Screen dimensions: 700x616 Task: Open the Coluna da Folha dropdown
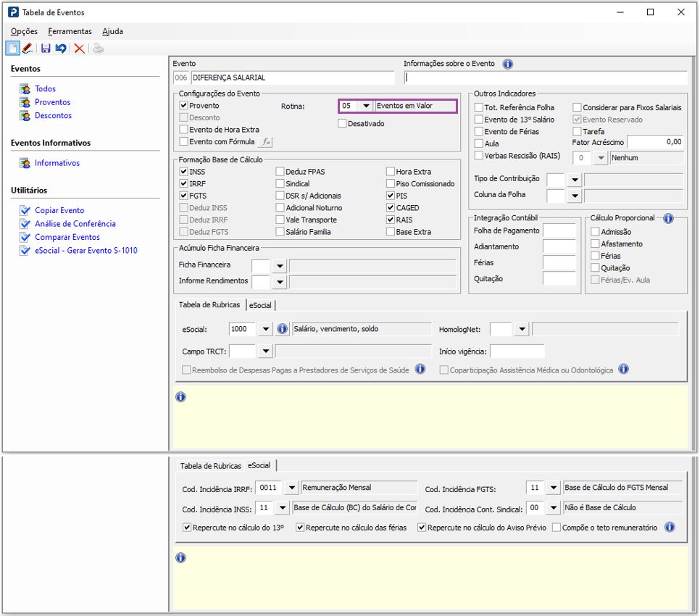point(575,196)
